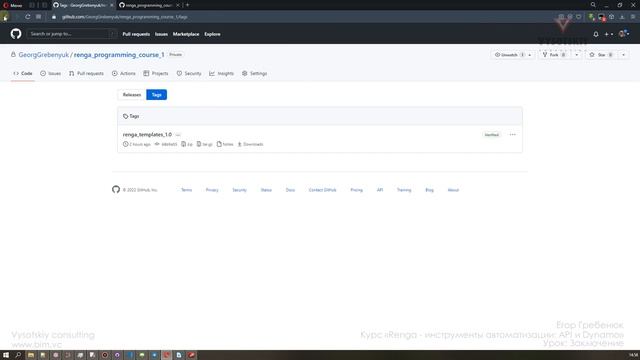Open the footer Security link
This screenshot has width=640, height=360.
[240, 190]
